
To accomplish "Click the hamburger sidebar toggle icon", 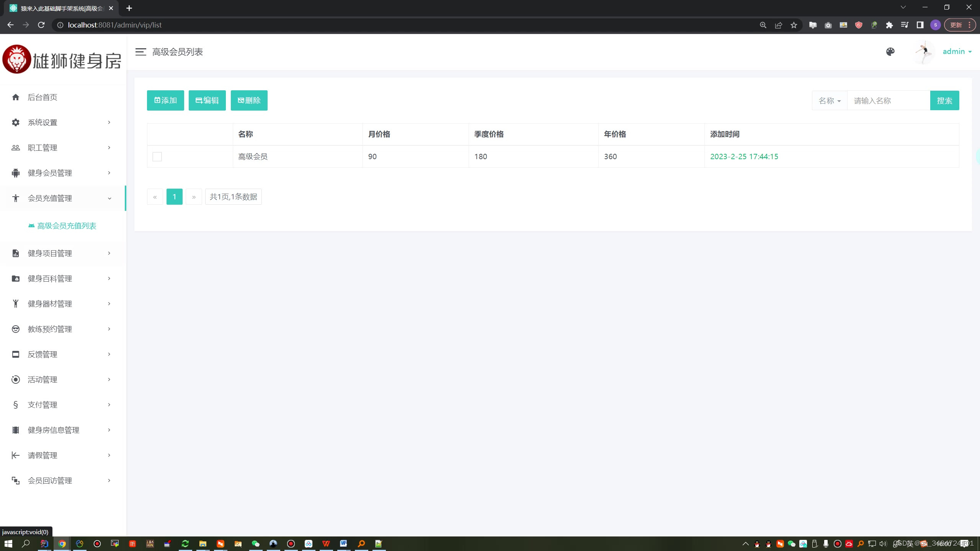I will tap(140, 52).
